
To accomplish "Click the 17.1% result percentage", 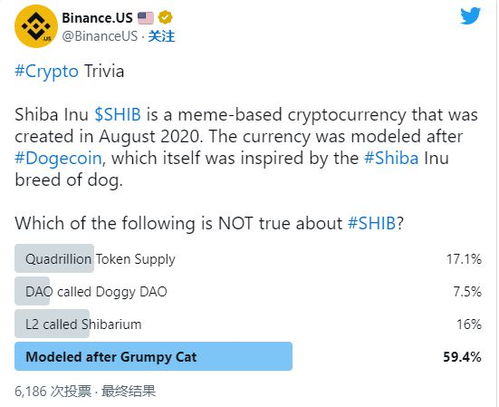I will point(464,259).
